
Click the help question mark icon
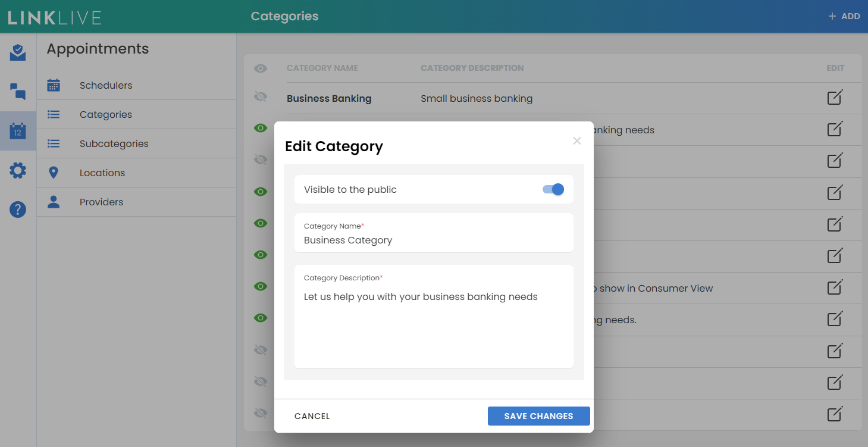(x=18, y=210)
